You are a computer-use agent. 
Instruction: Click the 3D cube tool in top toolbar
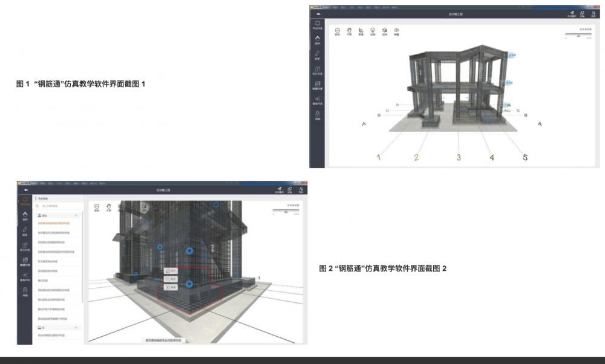385,30
